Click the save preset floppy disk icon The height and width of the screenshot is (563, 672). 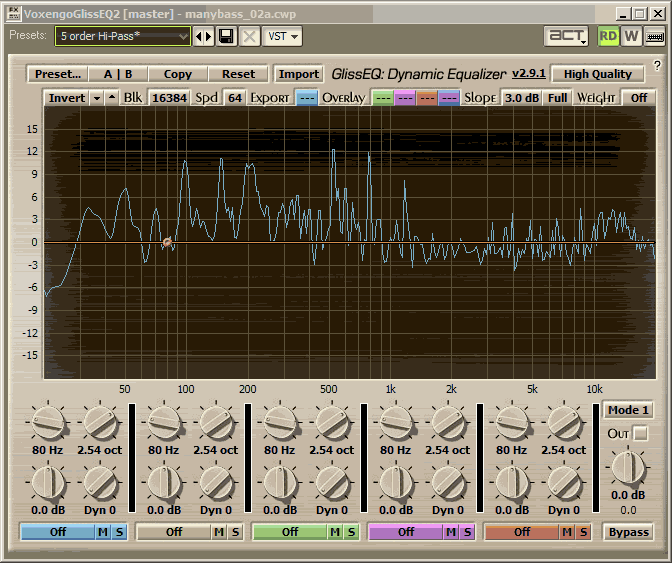227,37
